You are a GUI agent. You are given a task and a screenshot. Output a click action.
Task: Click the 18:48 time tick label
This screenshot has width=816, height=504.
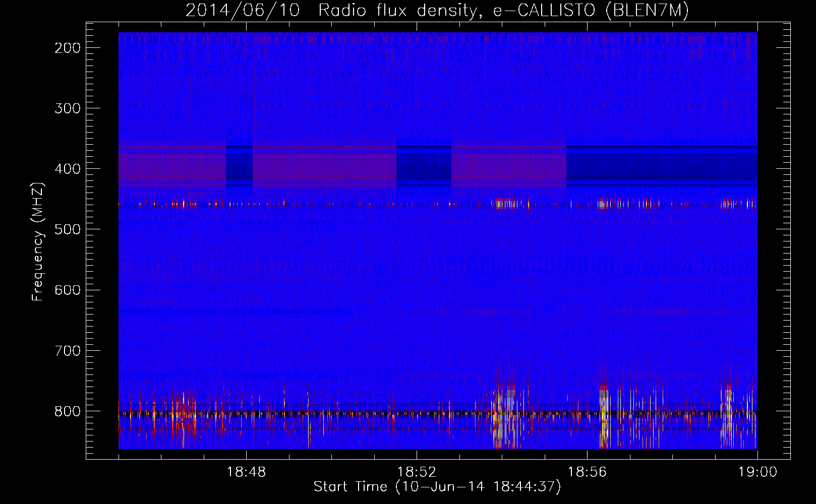point(246,472)
